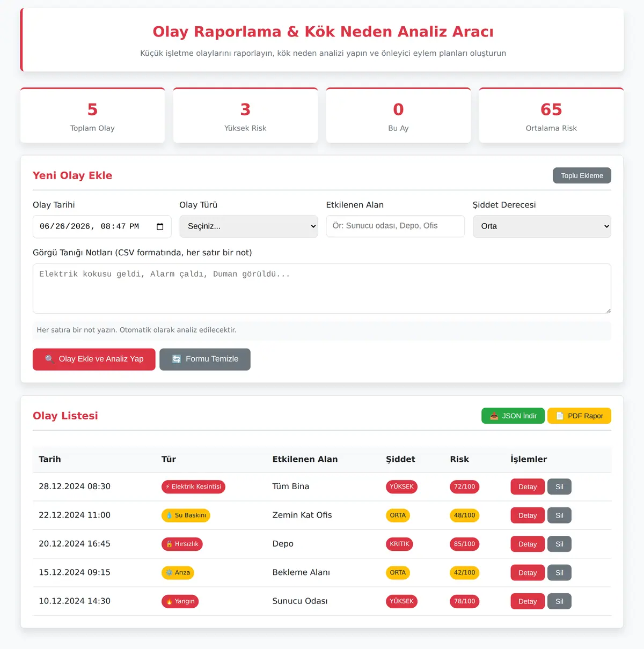
Task: Click the refresh icon on Formu Temizle
Action: [x=177, y=359]
